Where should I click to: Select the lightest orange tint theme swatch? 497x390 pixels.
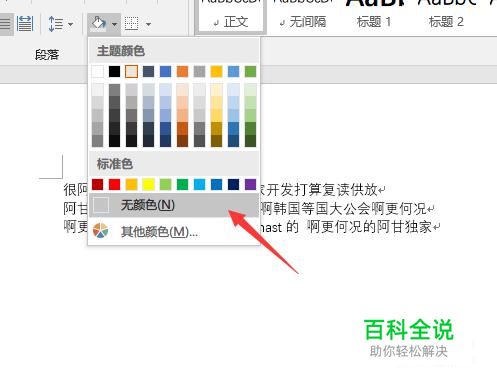coord(182,90)
